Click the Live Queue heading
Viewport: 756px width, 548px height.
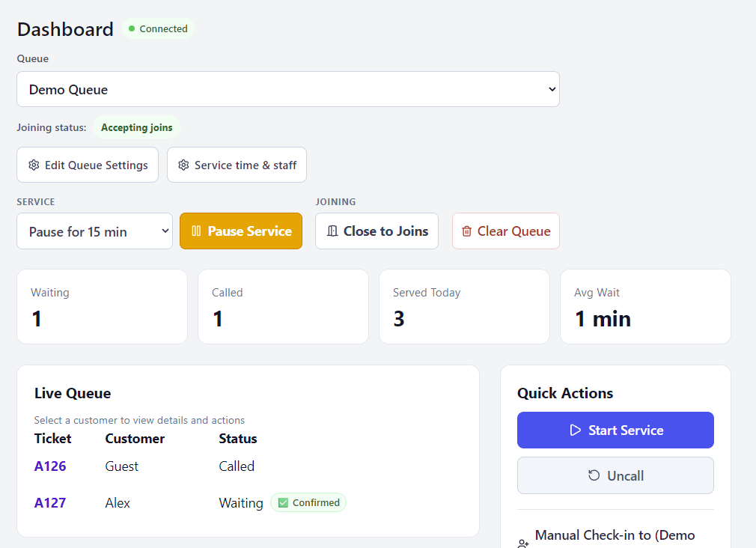73,393
